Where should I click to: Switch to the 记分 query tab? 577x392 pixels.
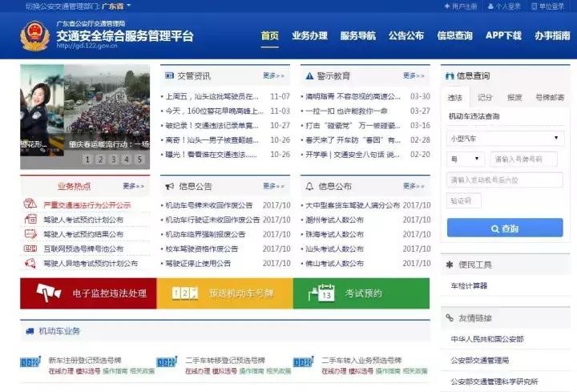point(485,97)
